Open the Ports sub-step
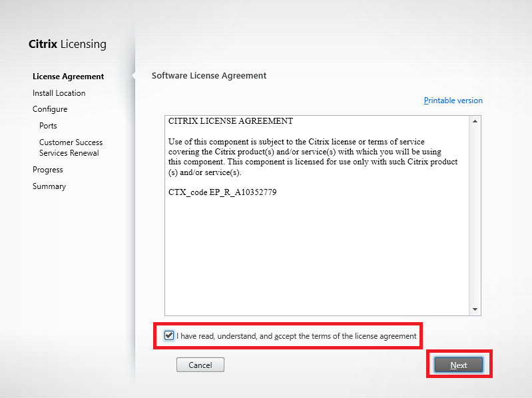The width and height of the screenshot is (532, 398). 48,126
